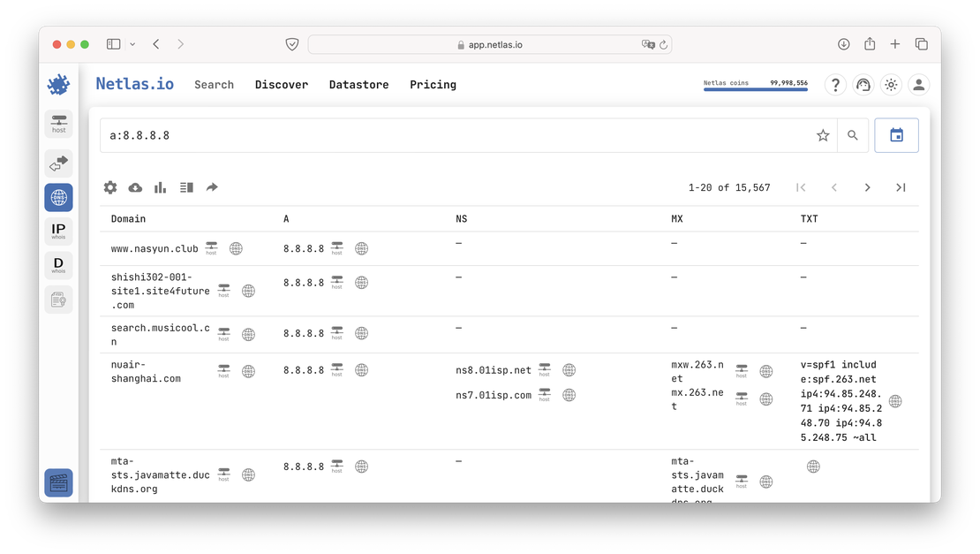Visit the Pricing page

coord(433,85)
